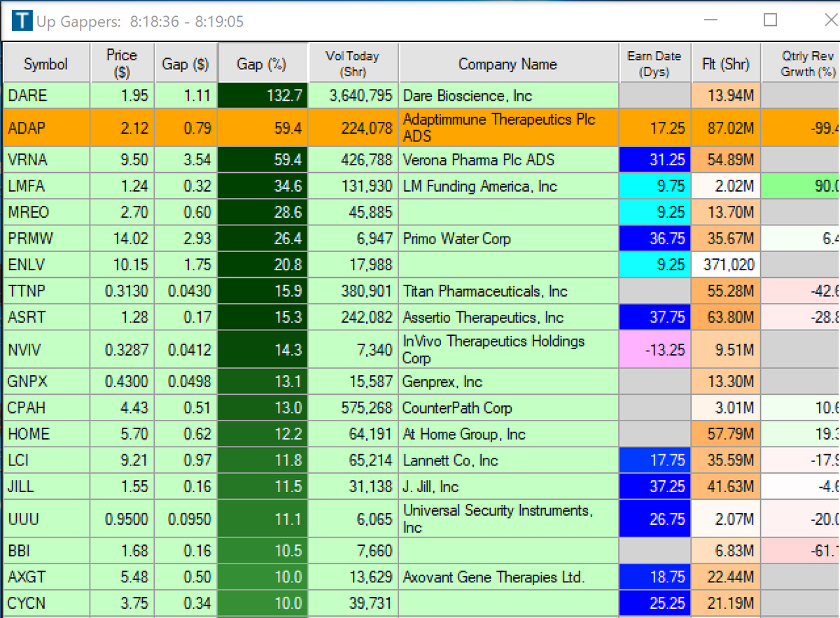Viewport: 840px width, 618px height.
Task: Select the ENLV symbol cell
Action: [x=47, y=265]
